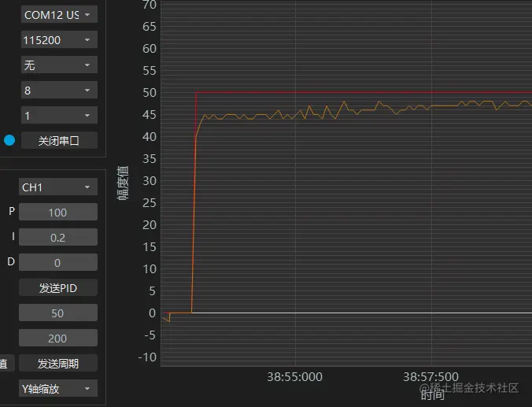
Task: Open the 115200 baud rate dropdown
Action: [x=59, y=39]
